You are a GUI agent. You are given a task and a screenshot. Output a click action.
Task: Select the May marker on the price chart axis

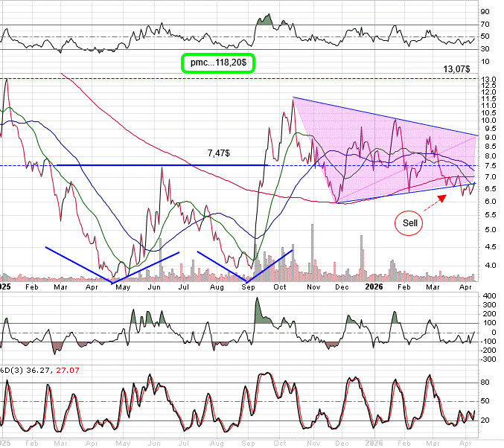coord(122,286)
